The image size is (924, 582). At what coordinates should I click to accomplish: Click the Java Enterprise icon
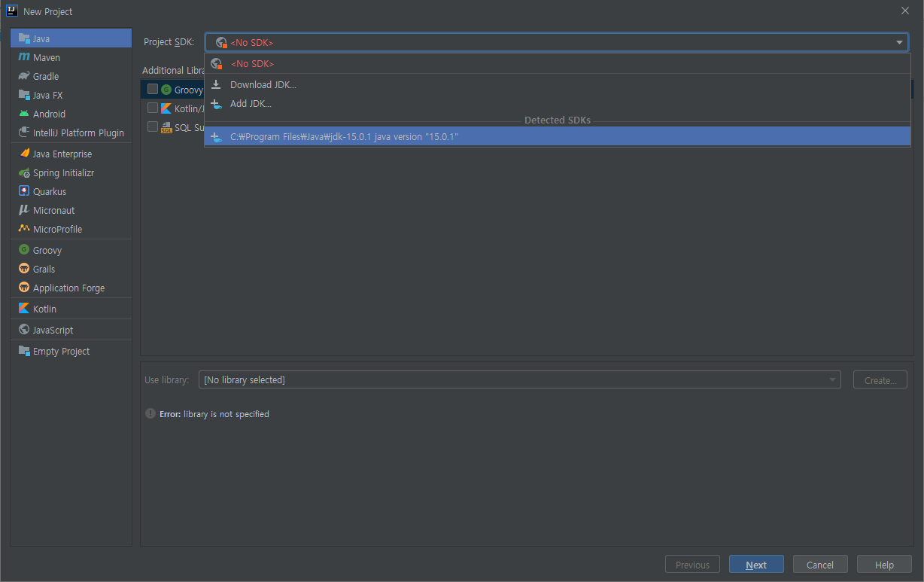point(24,154)
